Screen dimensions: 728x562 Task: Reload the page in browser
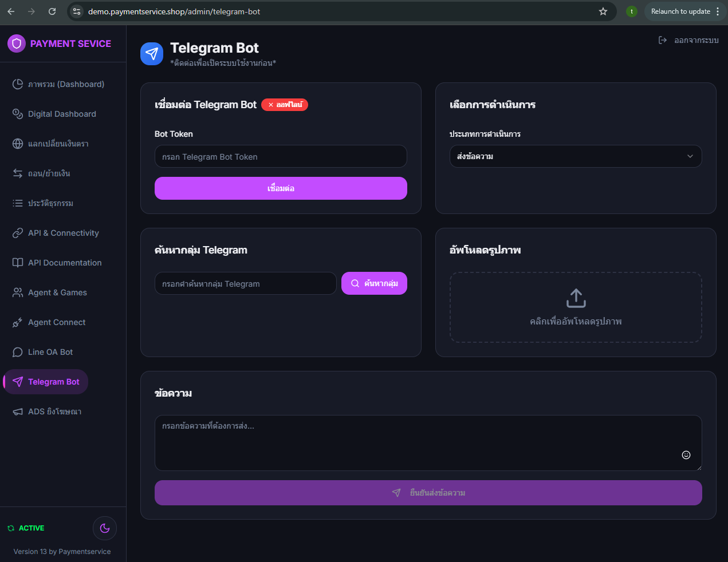[52, 11]
